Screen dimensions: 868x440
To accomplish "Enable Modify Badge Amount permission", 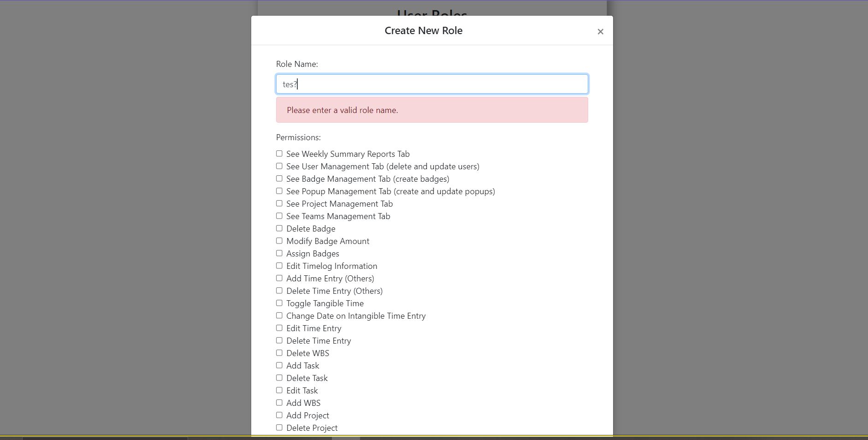I will click(x=279, y=241).
